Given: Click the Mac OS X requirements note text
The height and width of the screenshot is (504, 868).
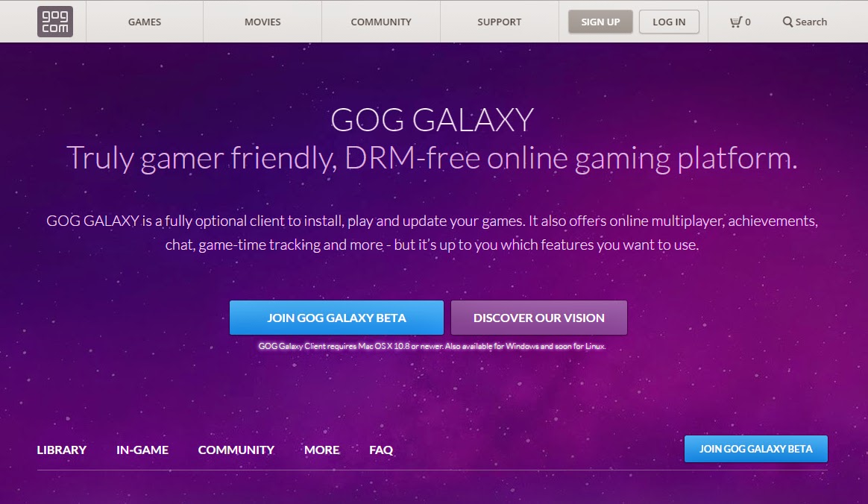Looking at the screenshot, I should pos(432,347).
